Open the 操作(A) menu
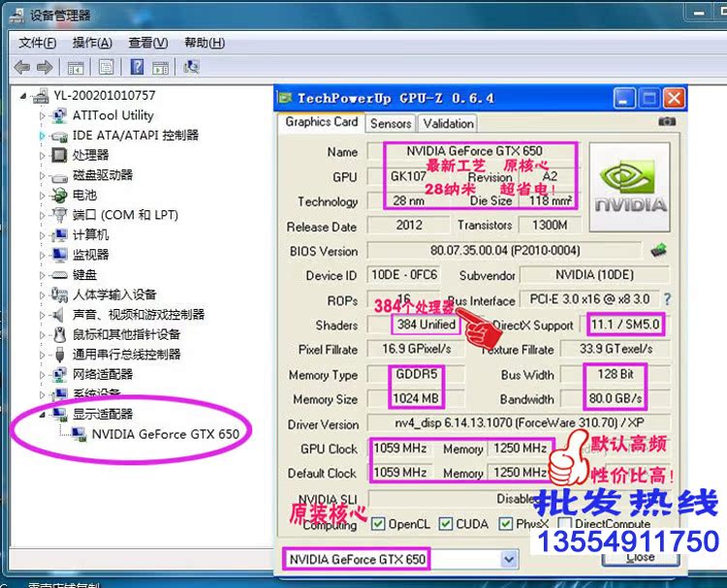Screen dimensions: 727x588 coord(92,43)
